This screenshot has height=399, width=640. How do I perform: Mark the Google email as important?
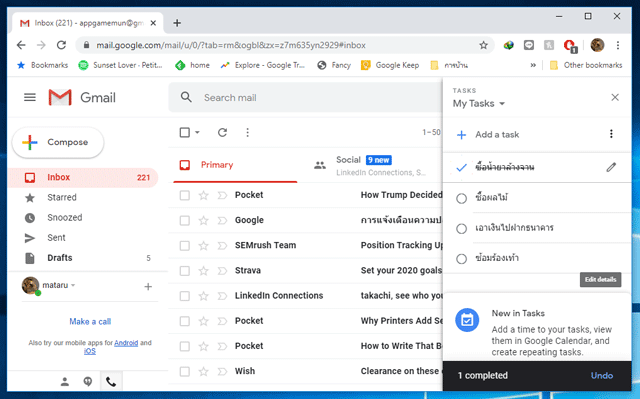point(222,221)
